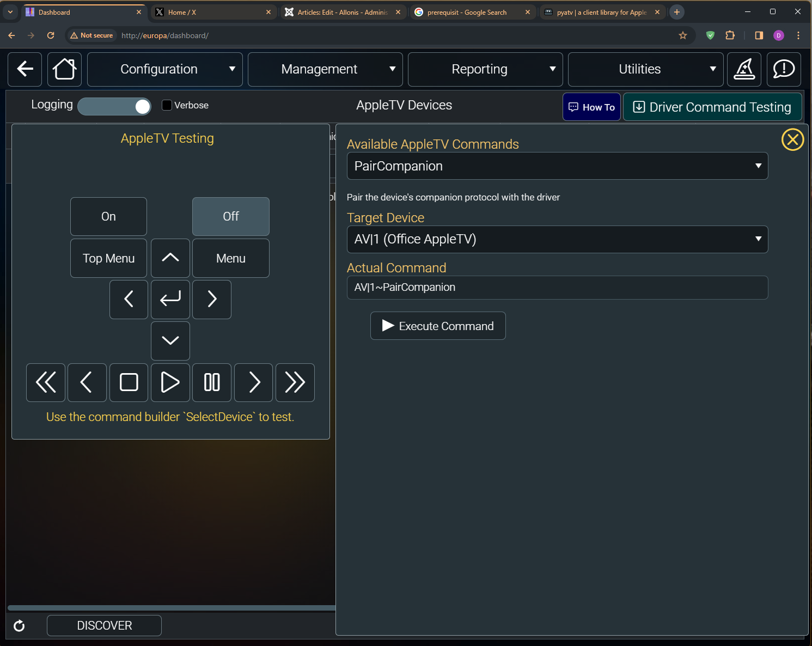812x646 pixels.
Task: Bookmark this page with star icon
Action: (x=683, y=35)
